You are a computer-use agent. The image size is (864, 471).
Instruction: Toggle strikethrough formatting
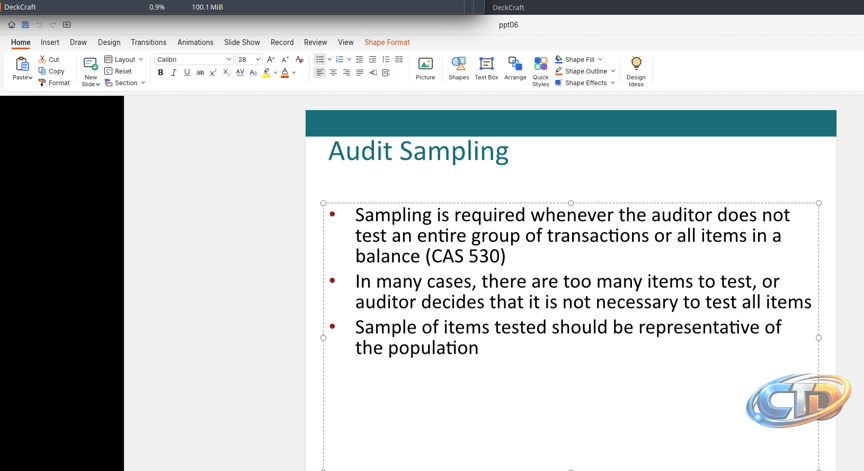200,73
